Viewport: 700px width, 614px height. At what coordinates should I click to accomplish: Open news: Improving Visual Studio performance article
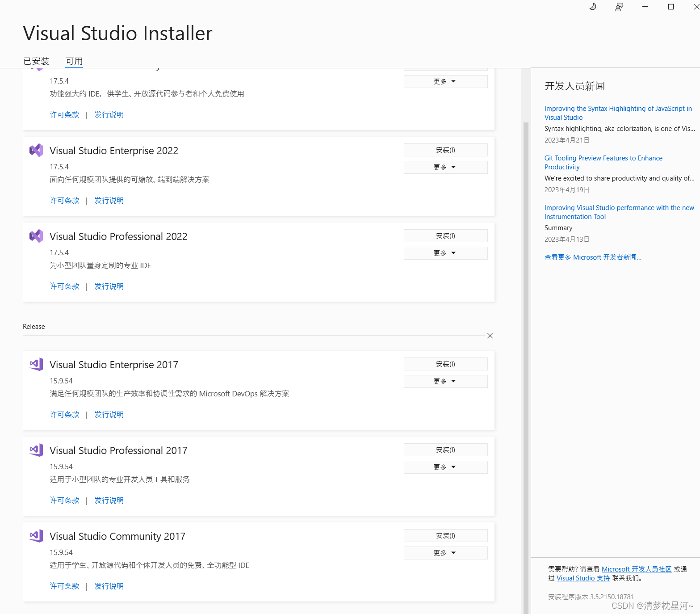[x=619, y=212]
